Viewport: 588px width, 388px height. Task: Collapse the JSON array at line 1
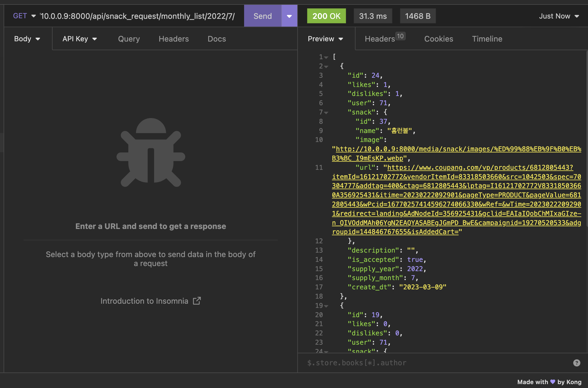pos(326,57)
